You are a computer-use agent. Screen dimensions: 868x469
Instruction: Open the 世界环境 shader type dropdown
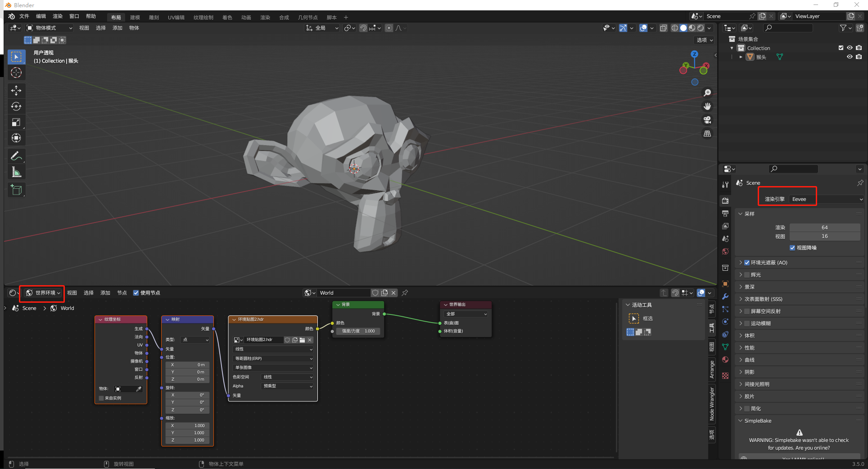[x=43, y=293]
